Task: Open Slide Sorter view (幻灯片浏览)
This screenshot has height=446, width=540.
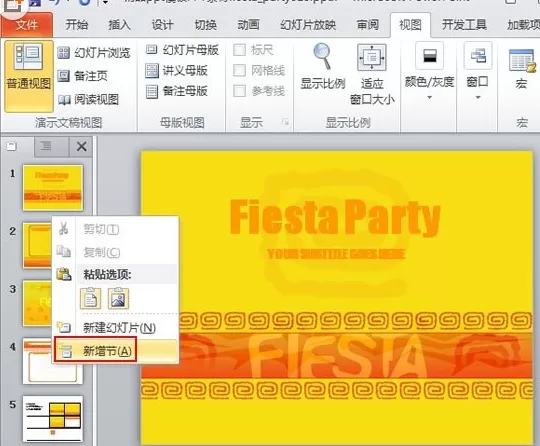Action: [94, 53]
